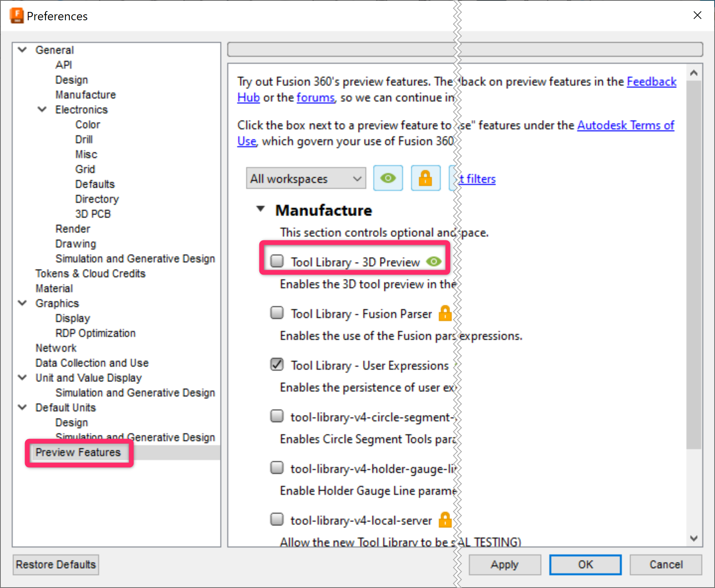Click the Restore Defaults button
The width and height of the screenshot is (715, 588).
pyautogui.click(x=56, y=565)
